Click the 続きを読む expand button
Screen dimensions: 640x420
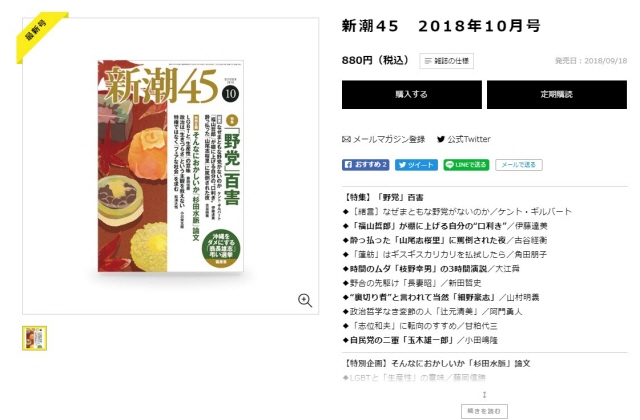[x=484, y=411]
